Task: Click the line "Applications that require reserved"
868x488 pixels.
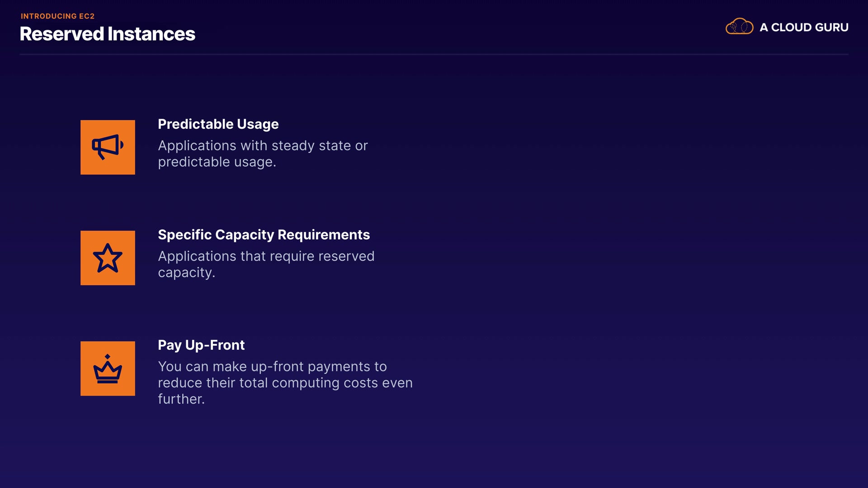Action: point(266,256)
